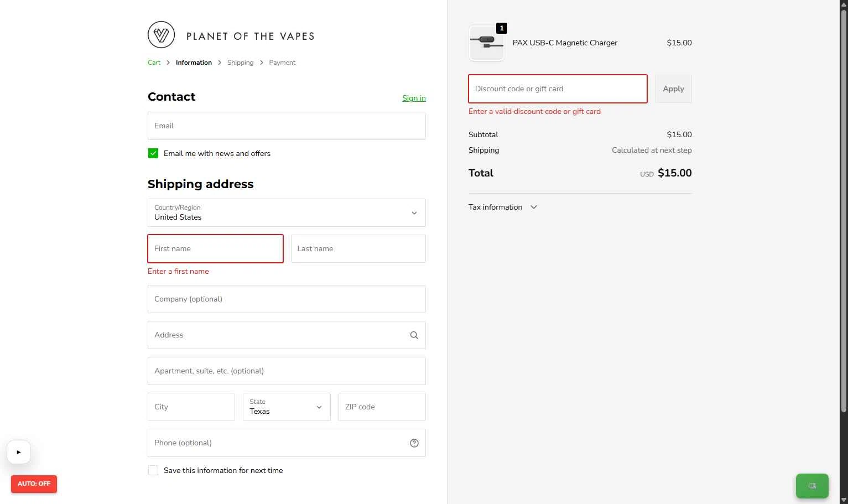Click the page vertical scrollbar

[844, 210]
